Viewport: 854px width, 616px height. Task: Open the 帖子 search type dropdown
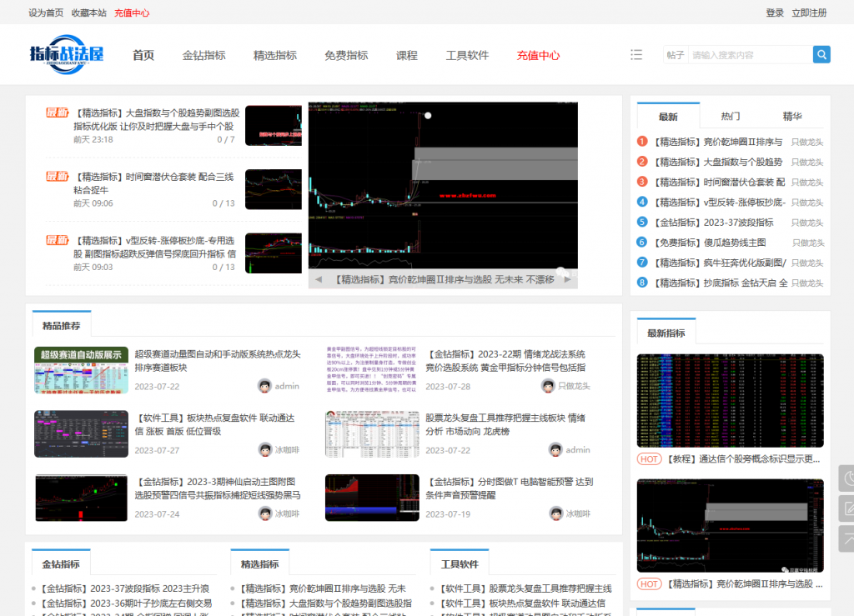[675, 55]
